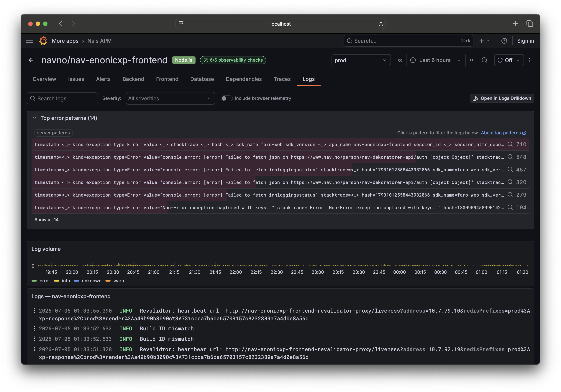Select the Non-Error exception captured pattern row
This screenshot has height=392, width=561.
coord(280,207)
